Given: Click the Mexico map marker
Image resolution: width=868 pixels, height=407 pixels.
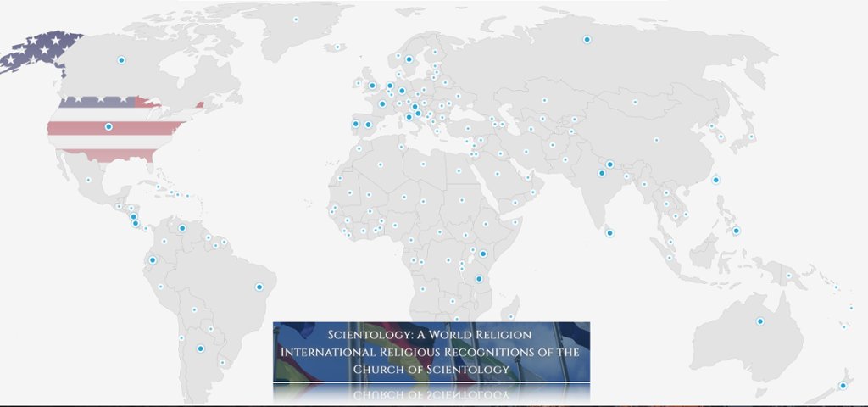Looking at the screenshot, I should click(x=88, y=180).
